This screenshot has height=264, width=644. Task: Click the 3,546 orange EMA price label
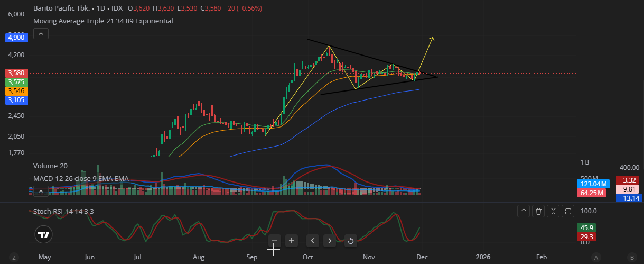click(x=17, y=91)
